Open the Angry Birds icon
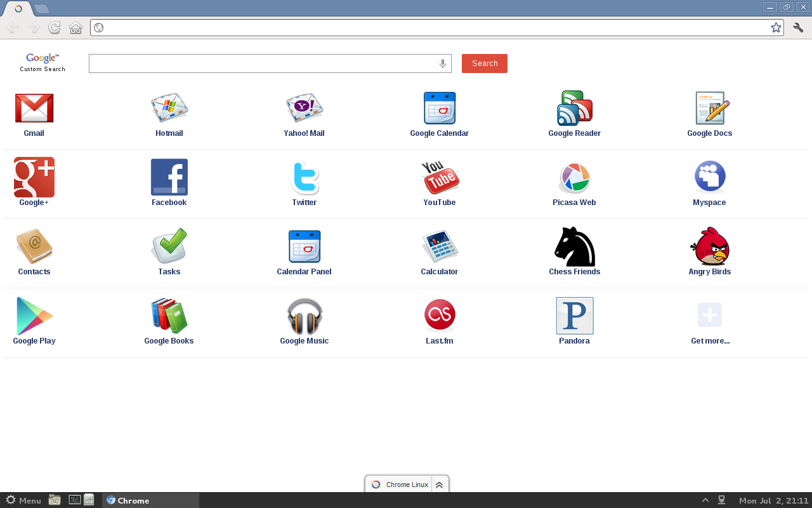Image resolution: width=812 pixels, height=508 pixels. (x=710, y=246)
